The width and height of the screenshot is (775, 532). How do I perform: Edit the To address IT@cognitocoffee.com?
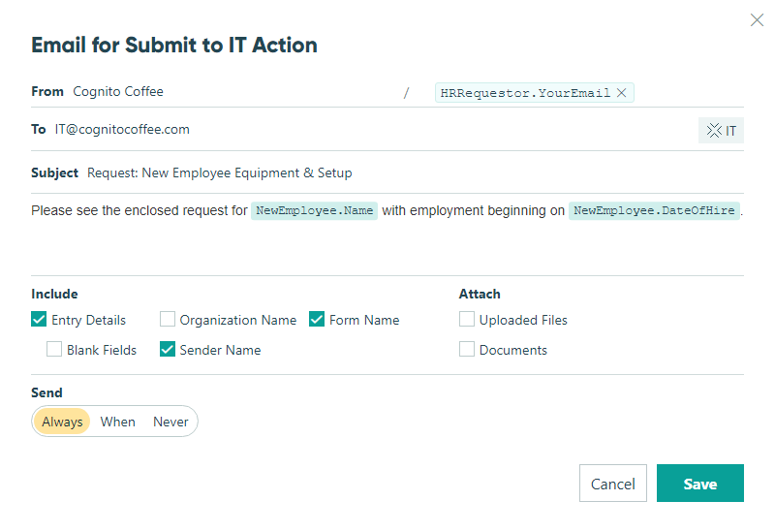tap(122, 130)
